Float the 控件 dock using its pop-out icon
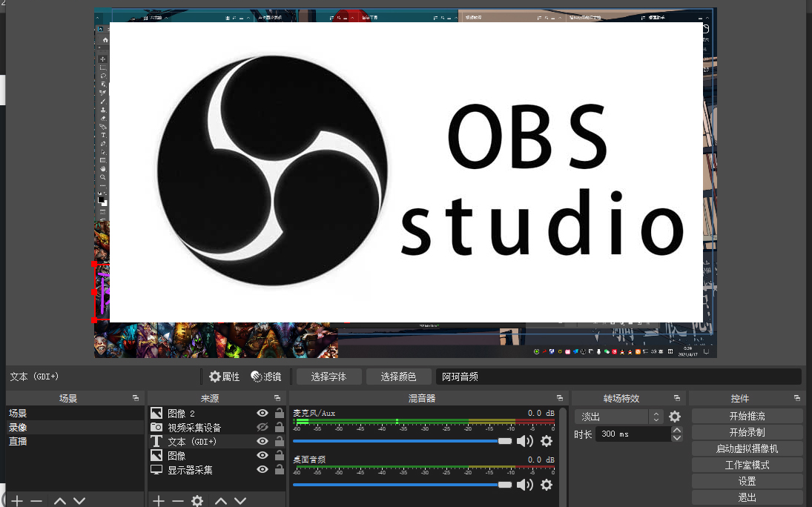 [797, 398]
